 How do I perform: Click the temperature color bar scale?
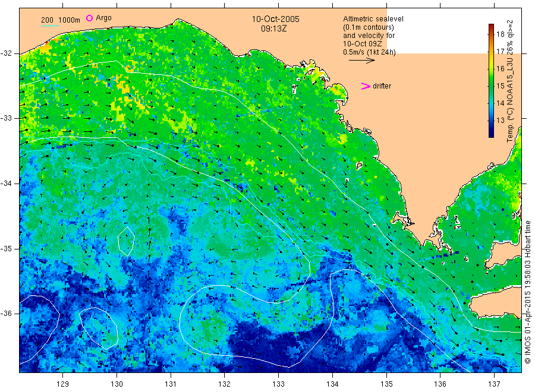coord(492,81)
